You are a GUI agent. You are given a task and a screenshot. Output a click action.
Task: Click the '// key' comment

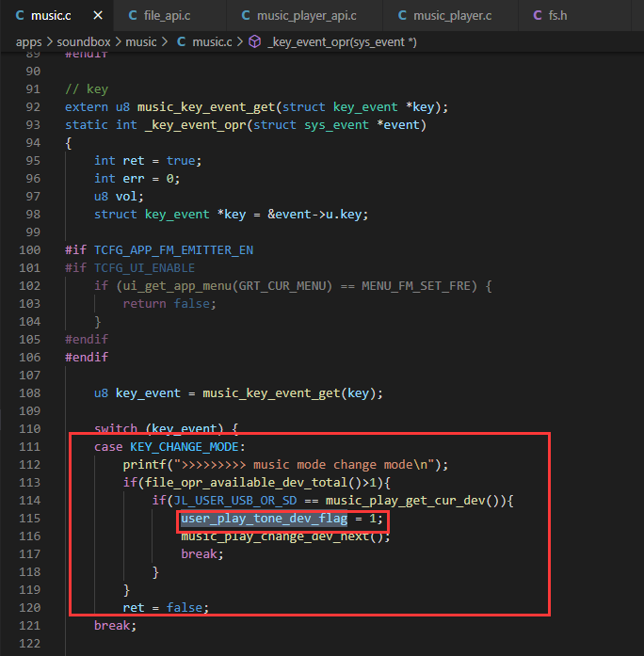coord(87,89)
